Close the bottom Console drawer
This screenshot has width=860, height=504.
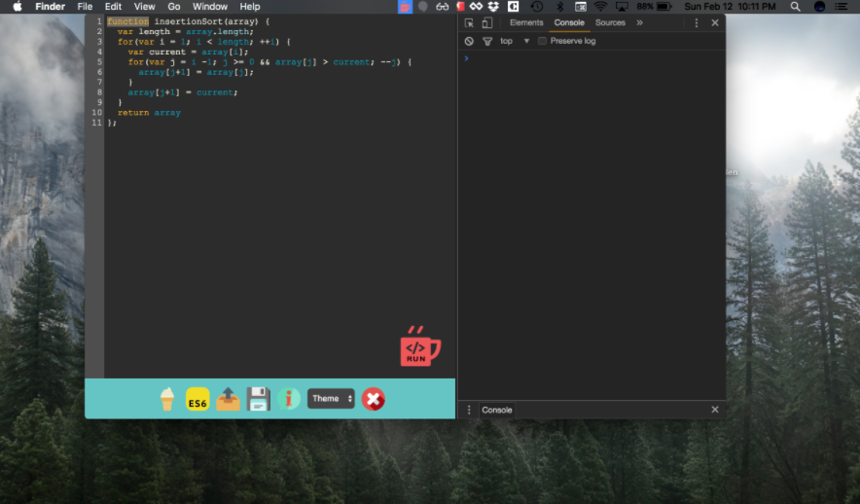click(x=715, y=410)
